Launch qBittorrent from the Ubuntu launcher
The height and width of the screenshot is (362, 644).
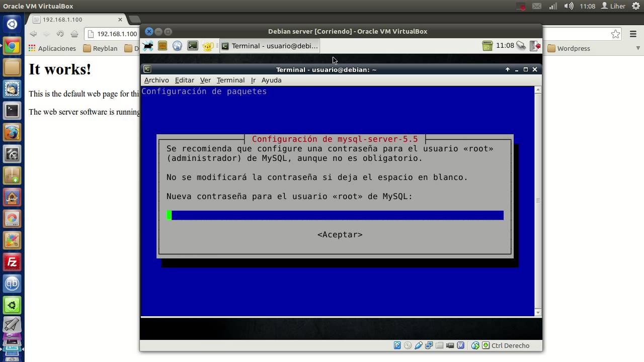(x=12, y=284)
